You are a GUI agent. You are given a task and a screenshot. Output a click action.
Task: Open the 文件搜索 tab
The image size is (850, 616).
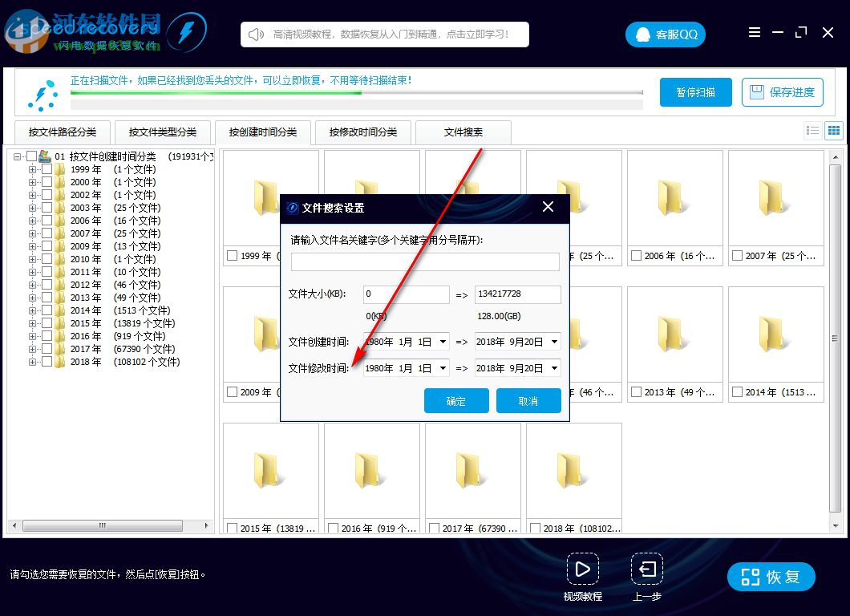[462, 132]
